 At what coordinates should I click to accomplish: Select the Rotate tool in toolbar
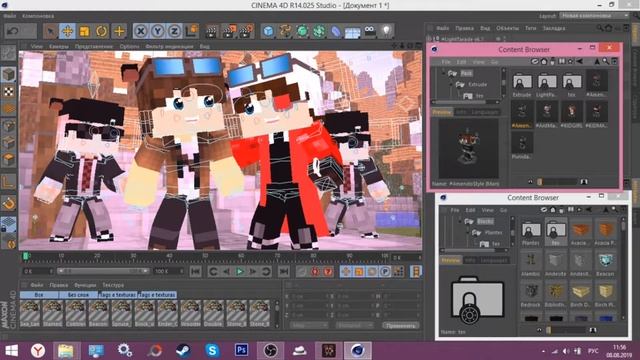(102, 31)
